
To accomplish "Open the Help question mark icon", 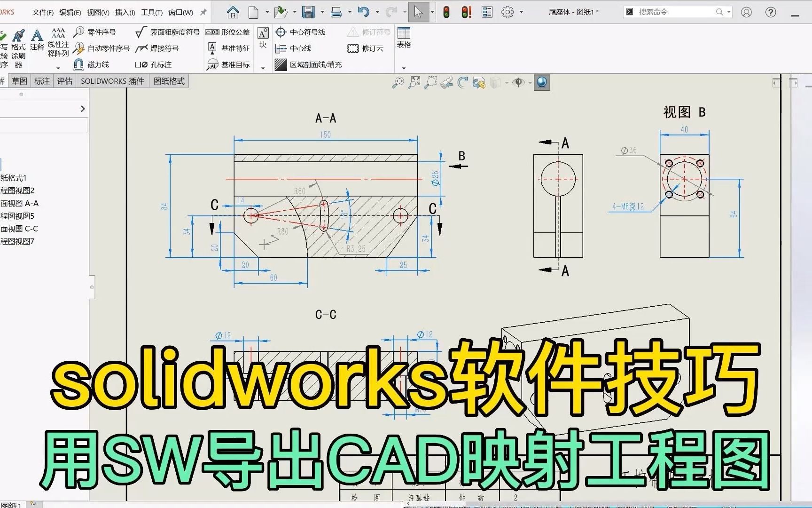I will click(771, 12).
